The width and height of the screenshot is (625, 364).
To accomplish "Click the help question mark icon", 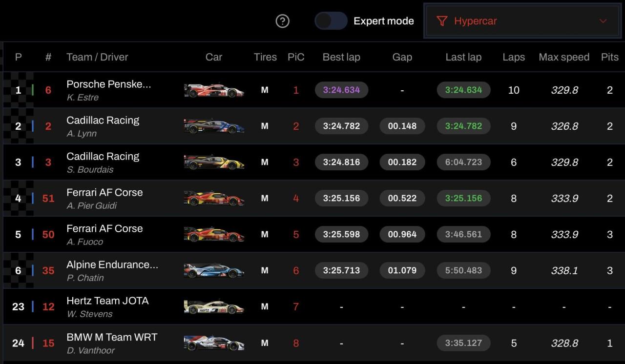I will 283,21.
